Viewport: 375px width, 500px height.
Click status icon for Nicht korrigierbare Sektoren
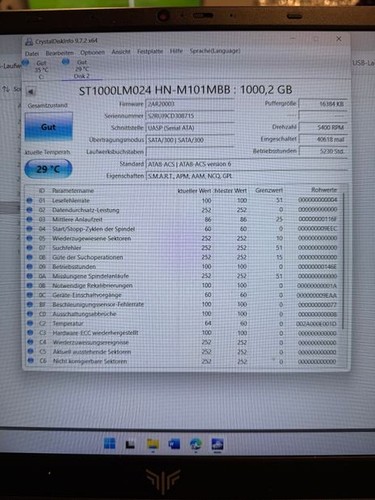tap(31, 360)
